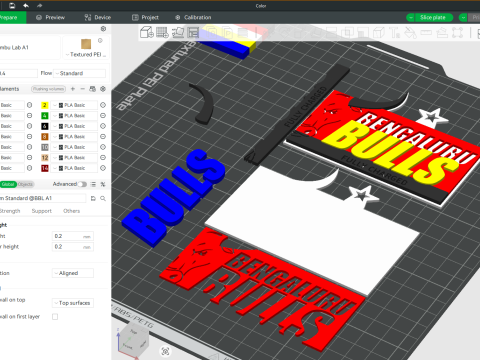Click the zoom-to-fit icon near view cube
The image size is (480, 360).
pos(165,351)
